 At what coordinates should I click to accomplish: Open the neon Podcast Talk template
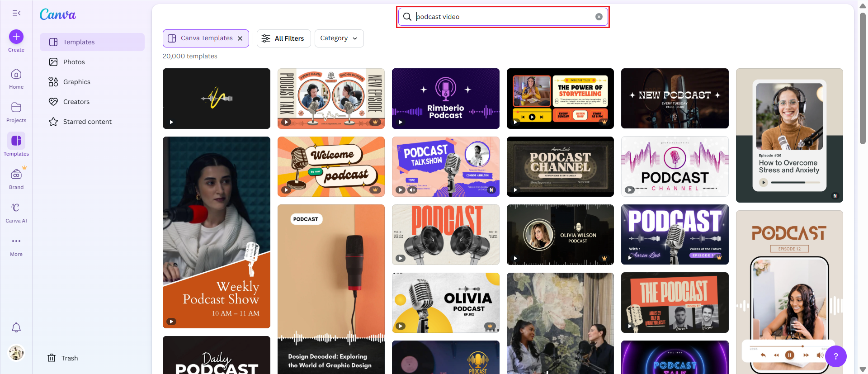coord(675,357)
